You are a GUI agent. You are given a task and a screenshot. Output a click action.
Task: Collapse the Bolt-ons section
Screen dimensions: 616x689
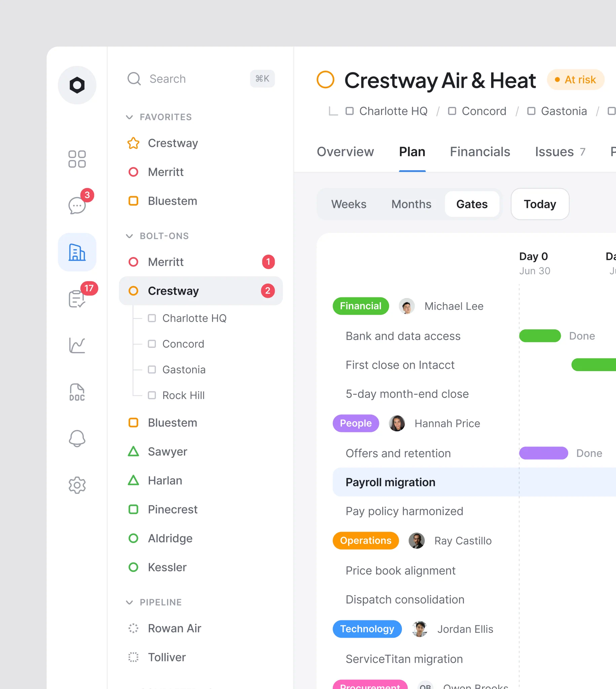pyautogui.click(x=129, y=236)
